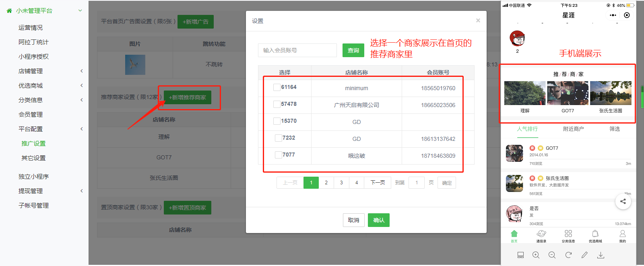
Task: Go to page 3 in pagination
Action: (341, 183)
